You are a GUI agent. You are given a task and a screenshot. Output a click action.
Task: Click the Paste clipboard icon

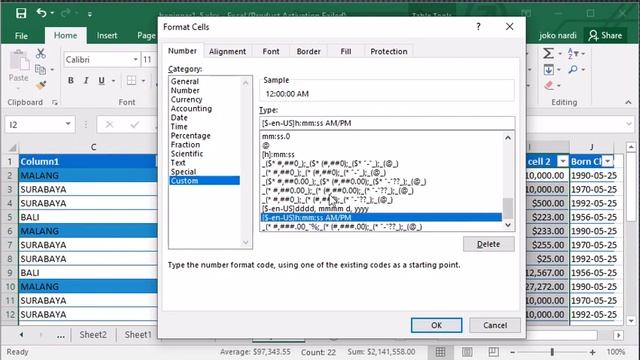(19, 60)
